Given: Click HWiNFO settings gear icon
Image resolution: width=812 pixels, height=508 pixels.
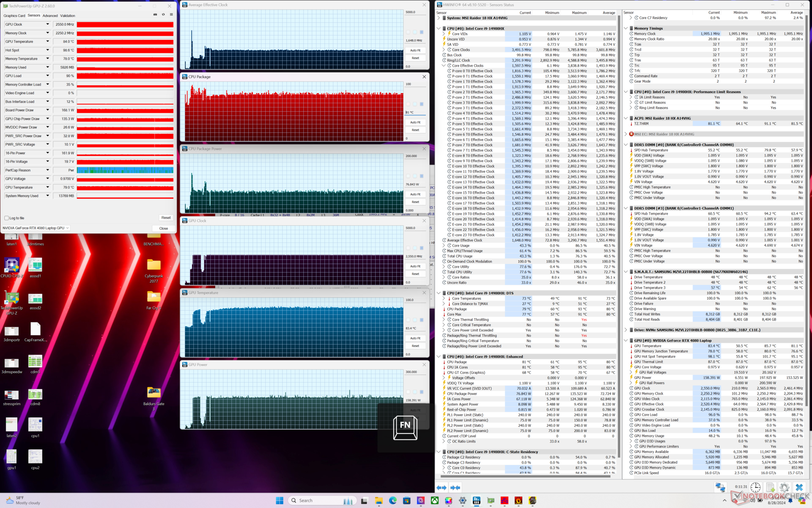Looking at the screenshot, I should [x=784, y=487].
